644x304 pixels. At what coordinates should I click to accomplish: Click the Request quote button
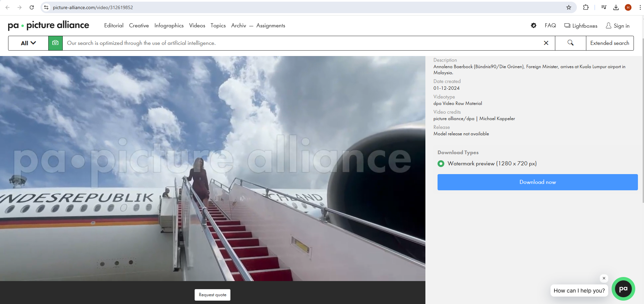tap(212, 295)
